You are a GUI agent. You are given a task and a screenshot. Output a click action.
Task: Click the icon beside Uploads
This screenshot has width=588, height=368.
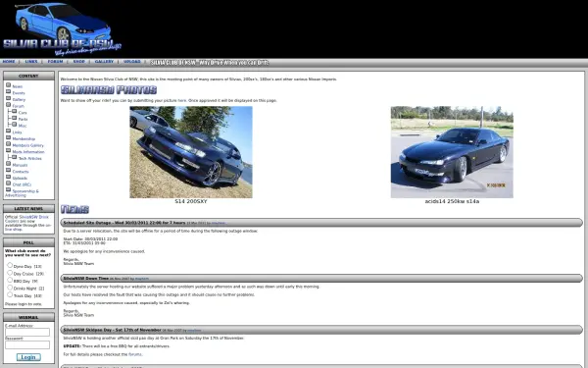pos(8,177)
